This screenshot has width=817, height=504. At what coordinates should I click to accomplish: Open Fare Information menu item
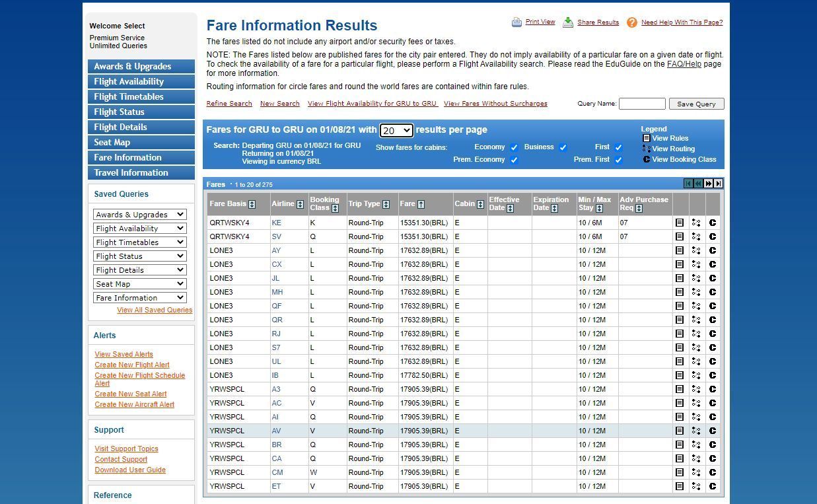(141, 158)
